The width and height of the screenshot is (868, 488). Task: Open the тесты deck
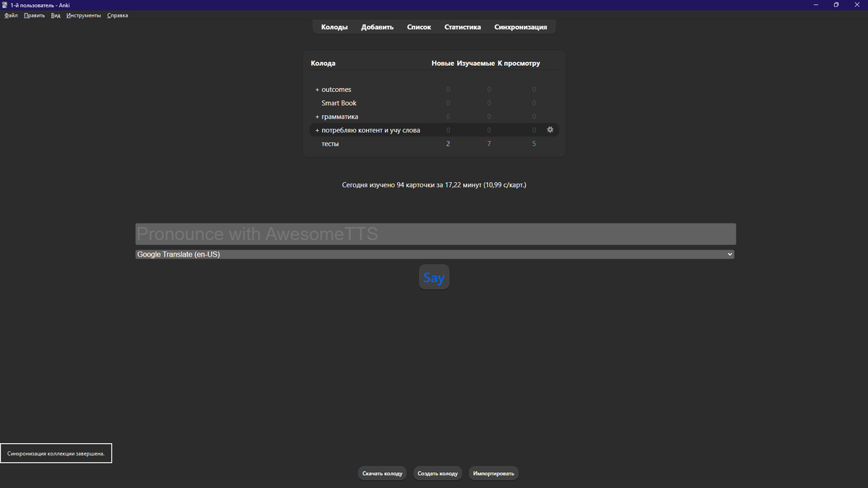click(331, 144)
